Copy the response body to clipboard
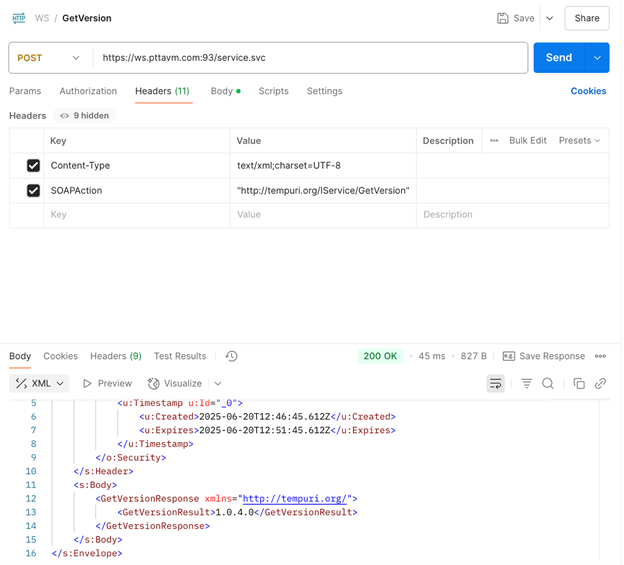Screen dimensions: 624x565 click(x=578, y=383)
